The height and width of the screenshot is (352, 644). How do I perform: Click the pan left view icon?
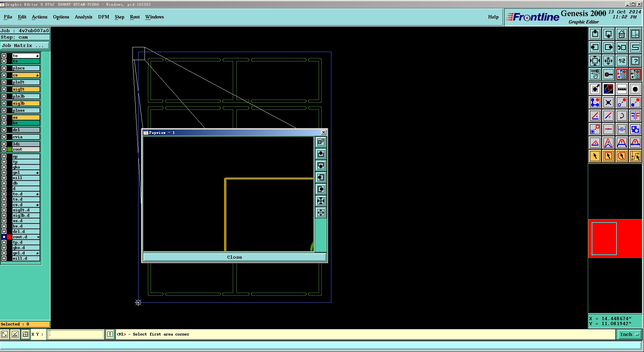595,47
